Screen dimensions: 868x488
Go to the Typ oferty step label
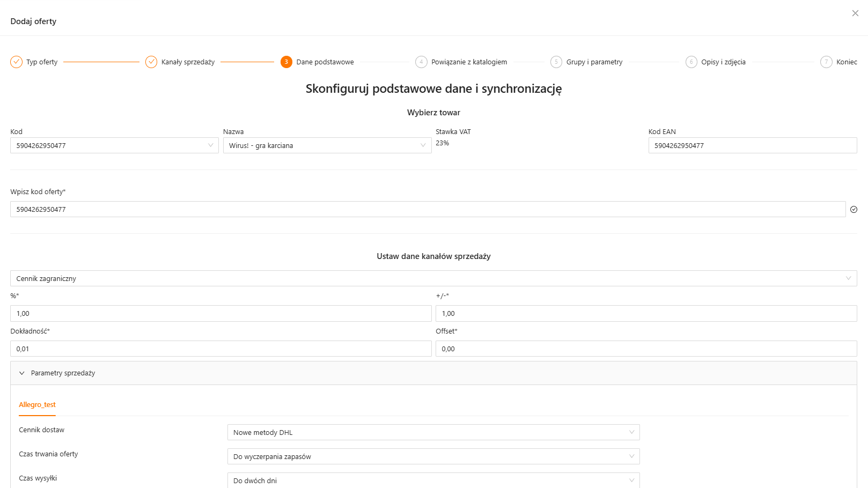click(x=42, y=62)
